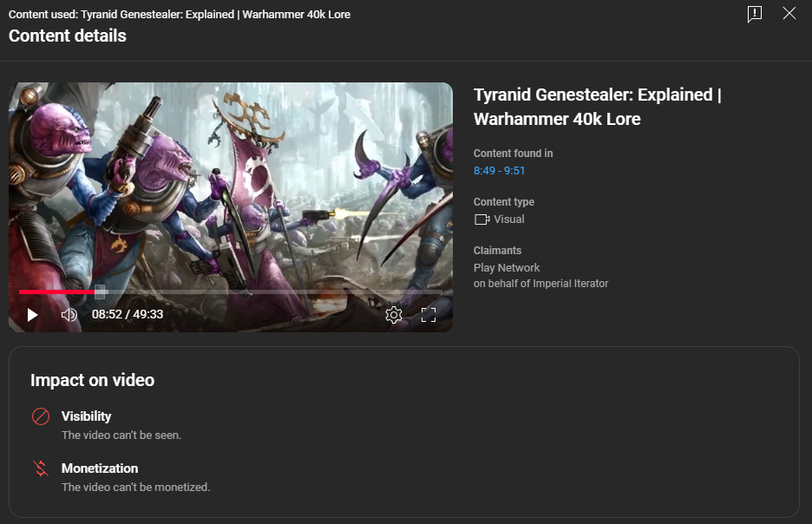Click 'The video can't be seen.' text
Screen dimensions: 812x524
[121, 436]
